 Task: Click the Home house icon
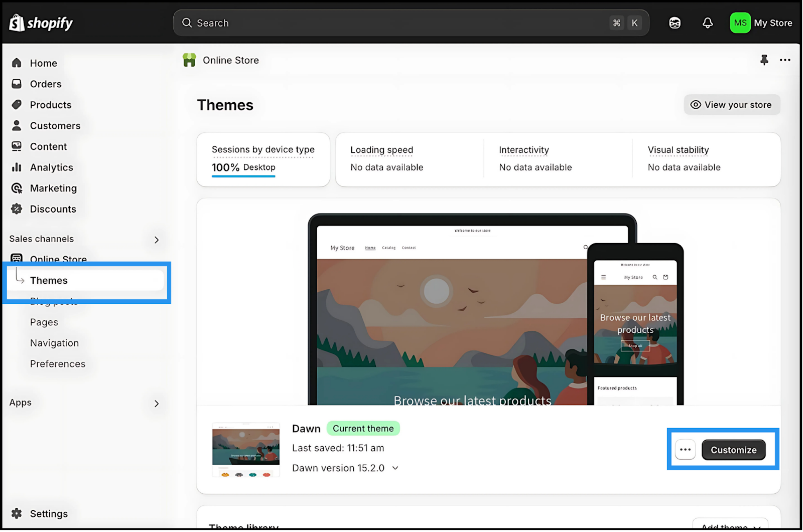point(16,63)
